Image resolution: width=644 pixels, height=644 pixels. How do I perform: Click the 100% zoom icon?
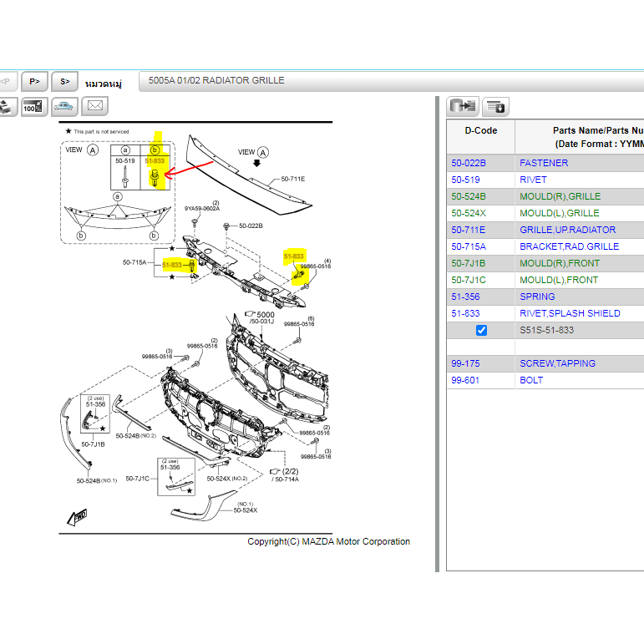tap(33, 106)
